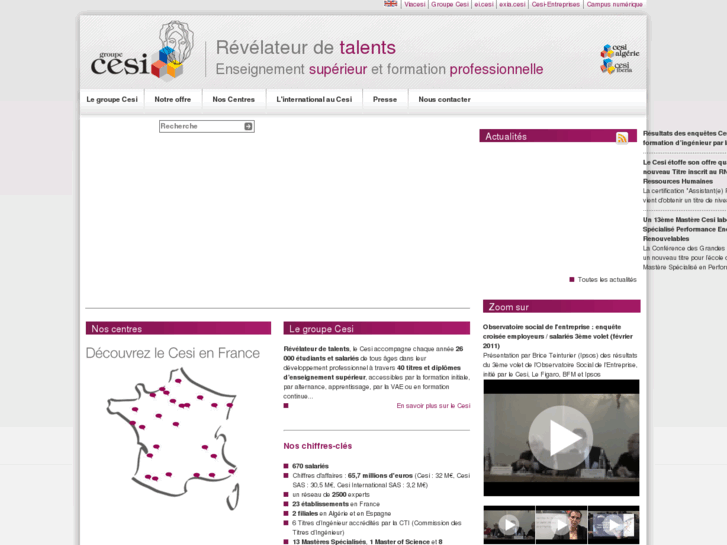Go to Campus numérique top link
Image resolution: width=727 pixels, height=545 pixels.
[x=614, y=4]
